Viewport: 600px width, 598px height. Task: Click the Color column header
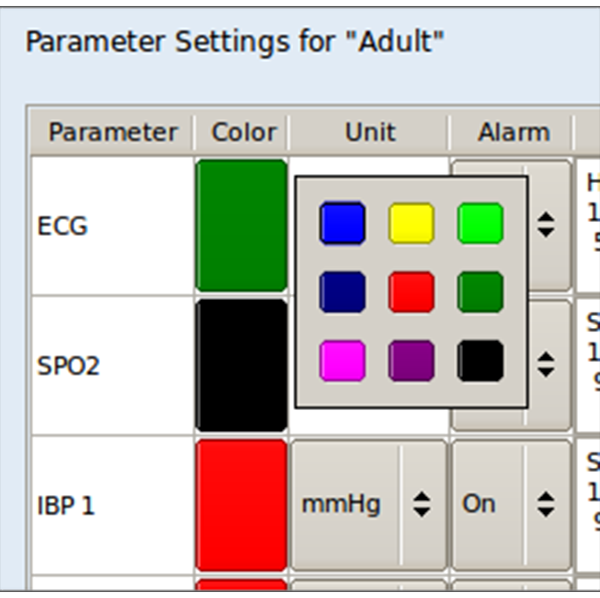243,132
